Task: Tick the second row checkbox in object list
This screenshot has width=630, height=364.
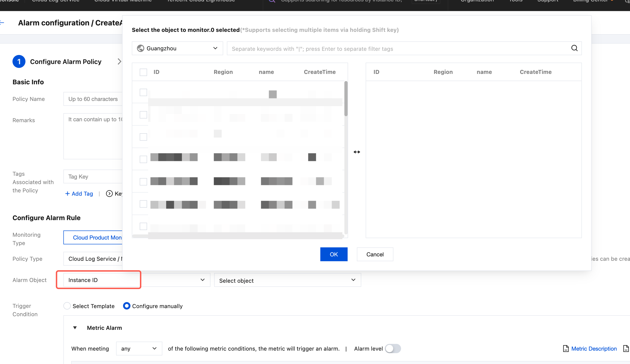Action: tap(143, 115)
